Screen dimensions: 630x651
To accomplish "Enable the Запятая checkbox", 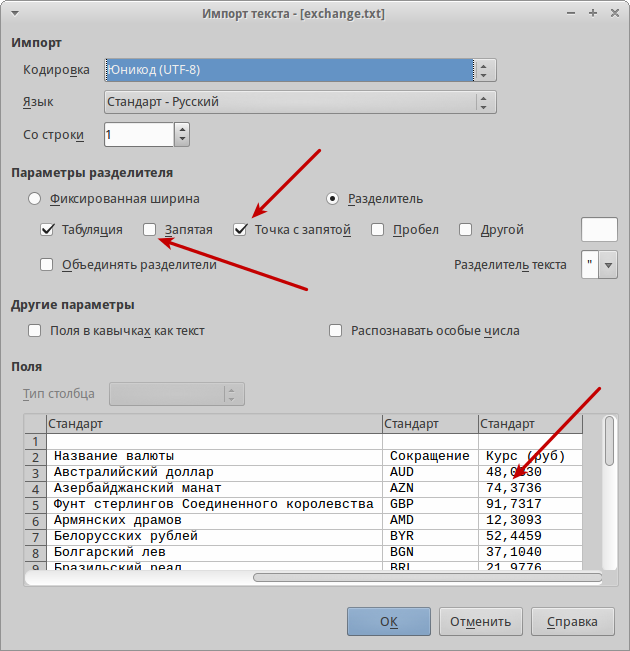I will 150,230.
